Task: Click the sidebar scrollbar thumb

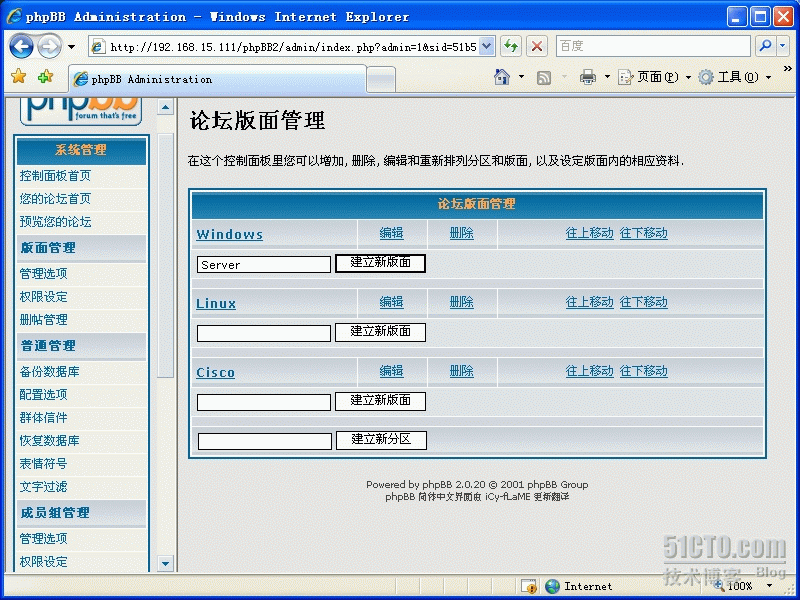Action: pyautogui.click(x=165, y=255)
